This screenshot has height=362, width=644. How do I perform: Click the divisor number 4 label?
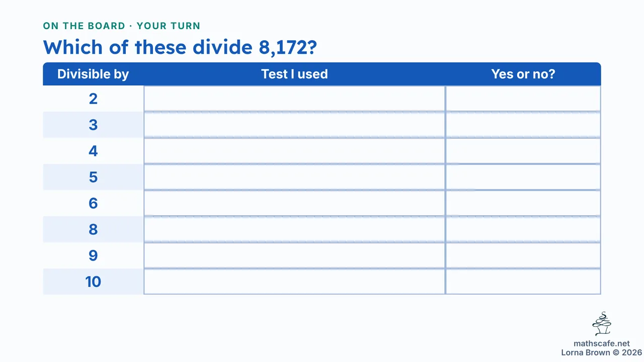point(93,151)
